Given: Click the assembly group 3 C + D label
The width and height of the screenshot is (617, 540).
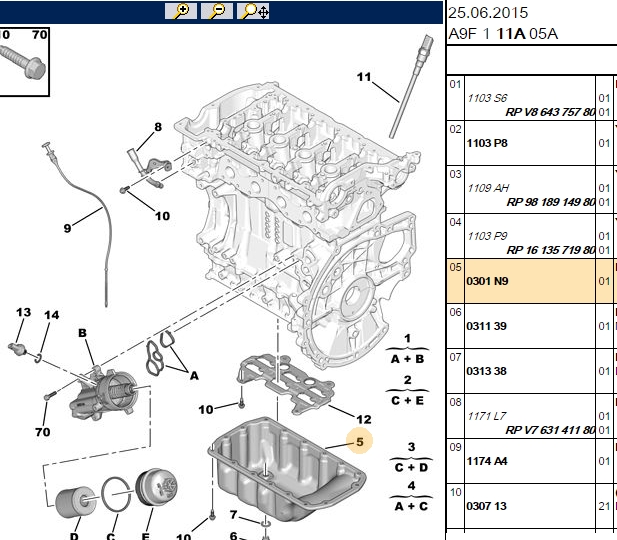Looking at the screenshot, I should coord(411,457).
